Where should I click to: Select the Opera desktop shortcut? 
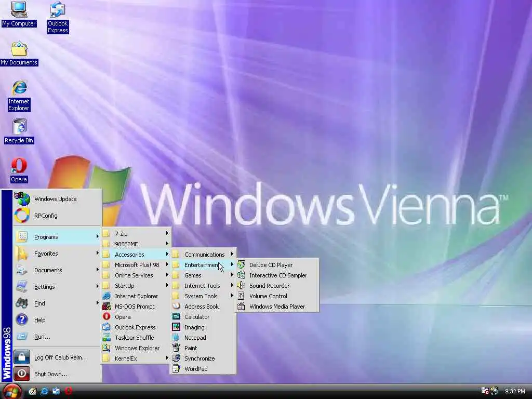[x=19, y=170]
